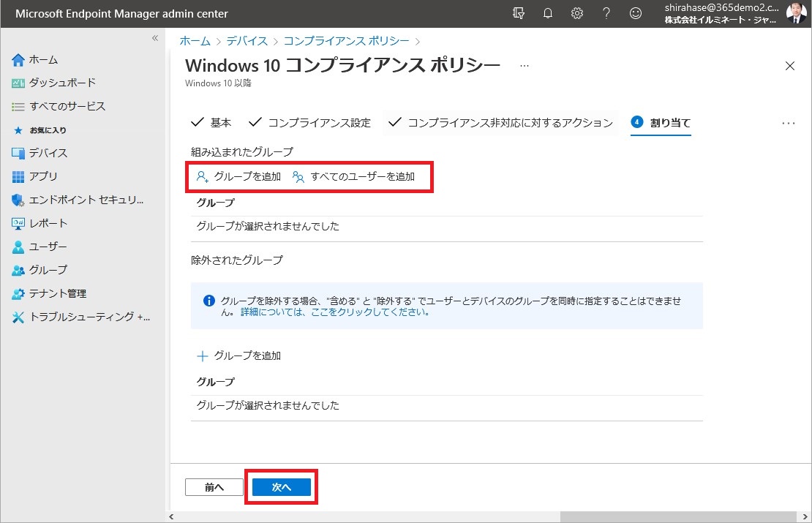812x523 pixels.
Task: Click the お気に入り star icon
Action: pyautogui.click(x=18, y=130)
